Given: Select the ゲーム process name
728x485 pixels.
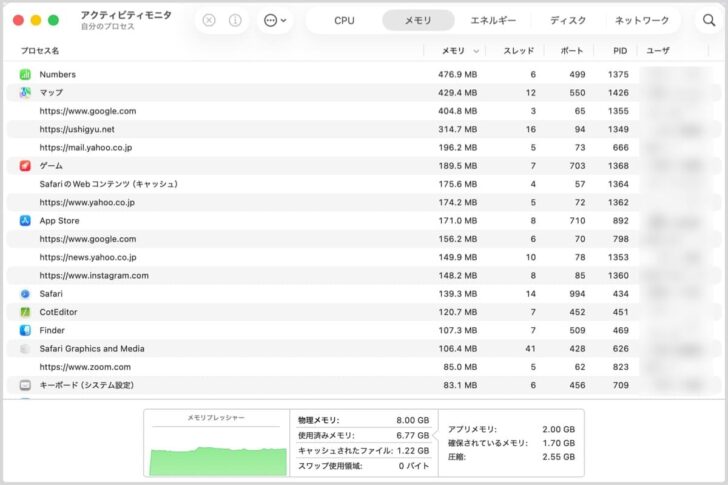Looking at the screenshot, I should pyautogui.click(x=51, y=166).
